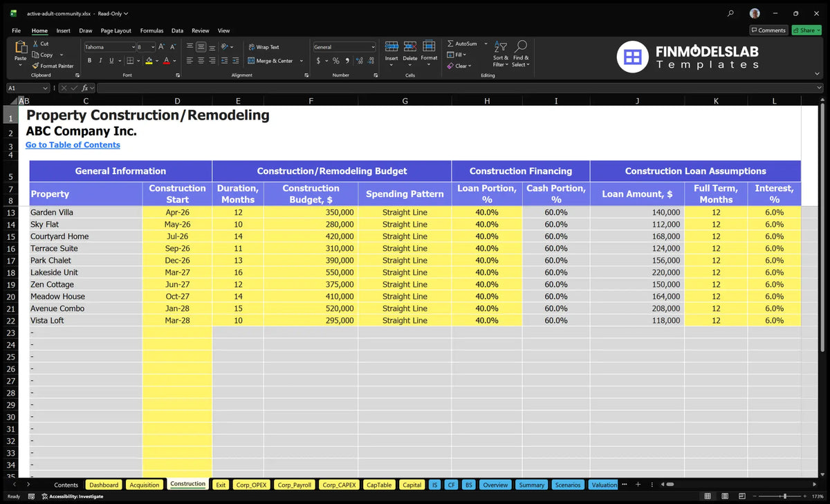This screenshot has height=504, width=830.
Task: Open the Font Color dropdown arrow
Action: click(175, 61)
